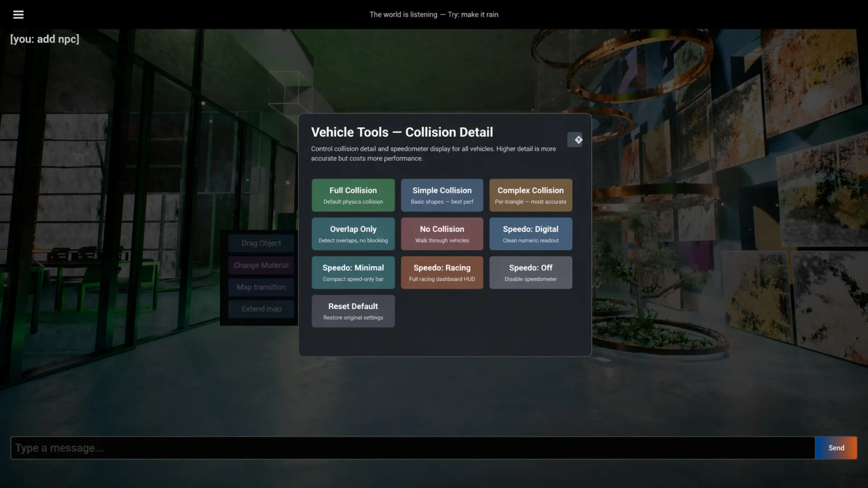Click Reset Default button
868x488 pixels.
click(353, 311)
